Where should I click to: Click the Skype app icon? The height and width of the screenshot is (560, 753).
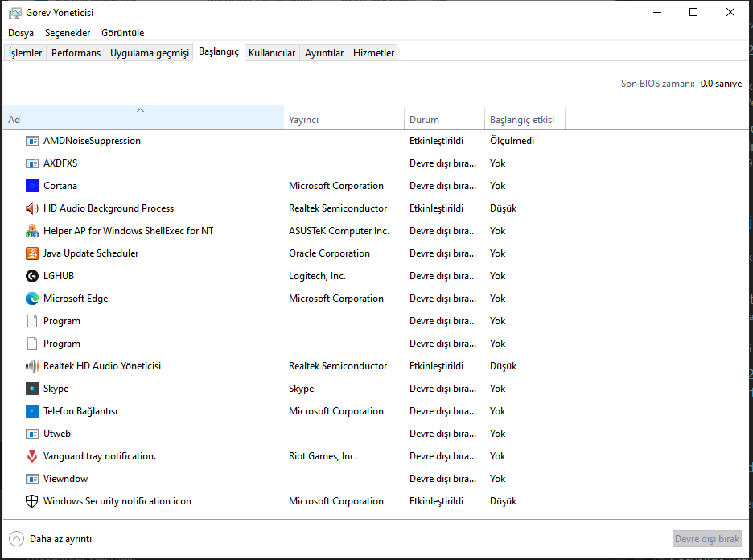(x=31, y=389)
